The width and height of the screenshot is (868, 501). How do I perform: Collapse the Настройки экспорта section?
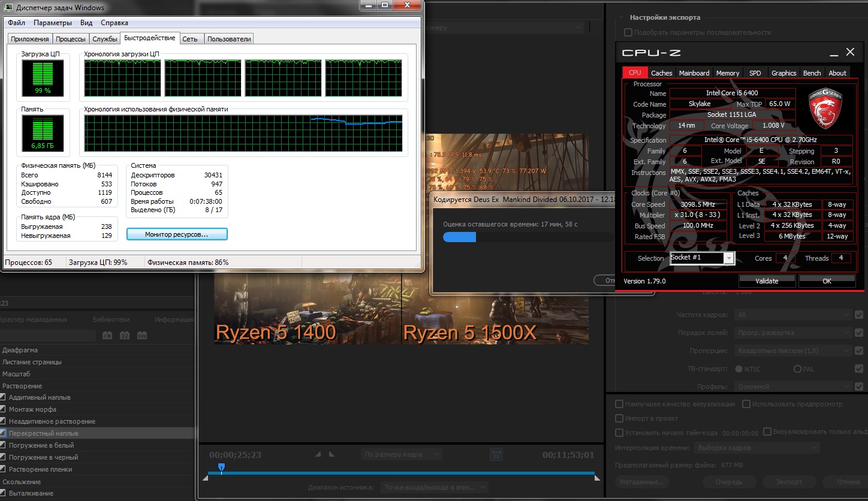tap(620, 17)
